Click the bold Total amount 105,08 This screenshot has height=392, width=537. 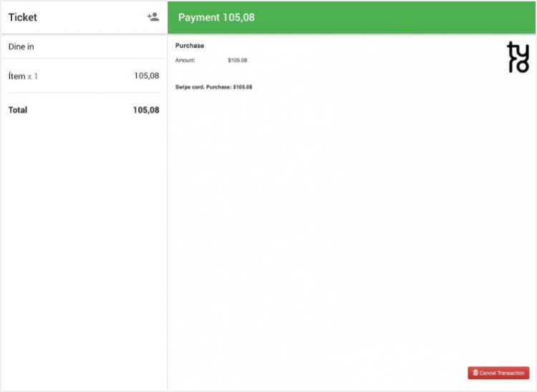(x=146, y=110)
